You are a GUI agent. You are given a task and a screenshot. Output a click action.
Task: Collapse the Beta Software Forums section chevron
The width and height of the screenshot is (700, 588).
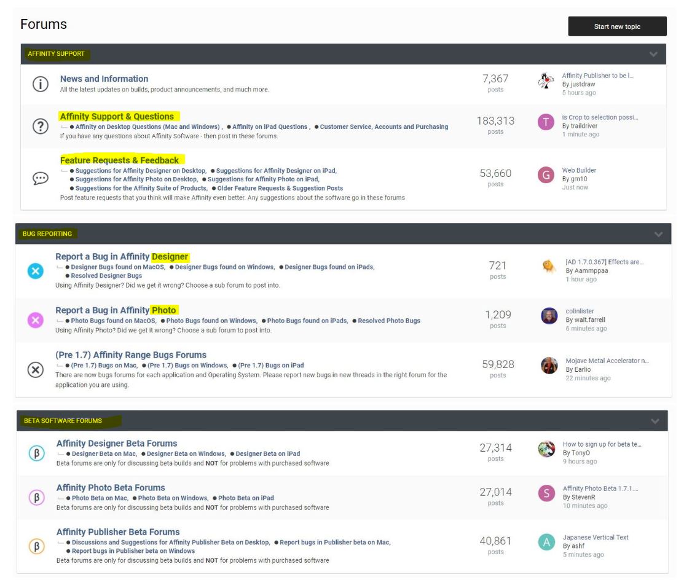(655, 421)
